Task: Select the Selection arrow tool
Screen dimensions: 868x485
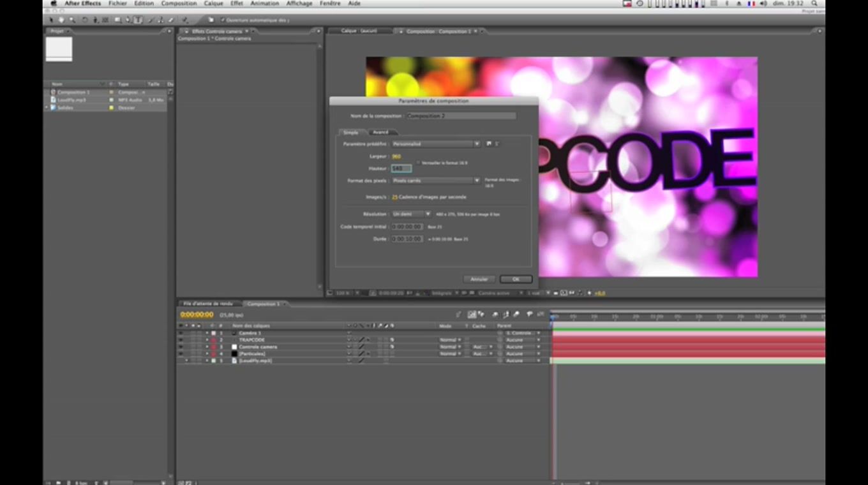Action: coord(52,20)
